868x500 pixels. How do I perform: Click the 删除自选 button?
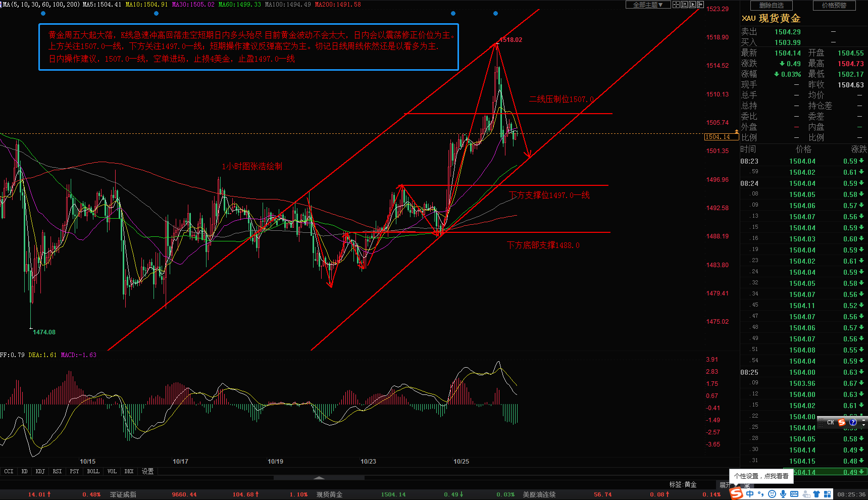point(772,5)
